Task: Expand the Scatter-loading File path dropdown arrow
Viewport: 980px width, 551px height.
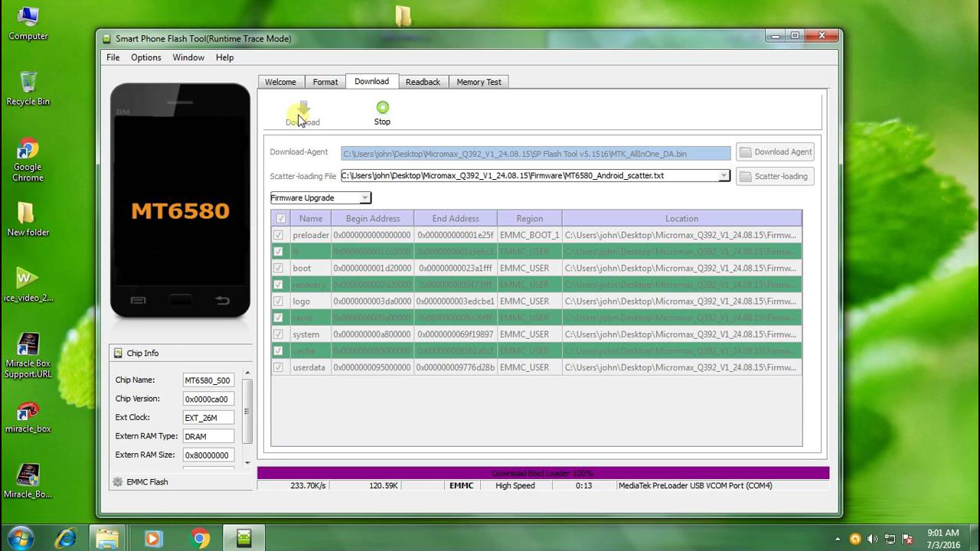Action: pyautogui.click(x=723, y=176)
